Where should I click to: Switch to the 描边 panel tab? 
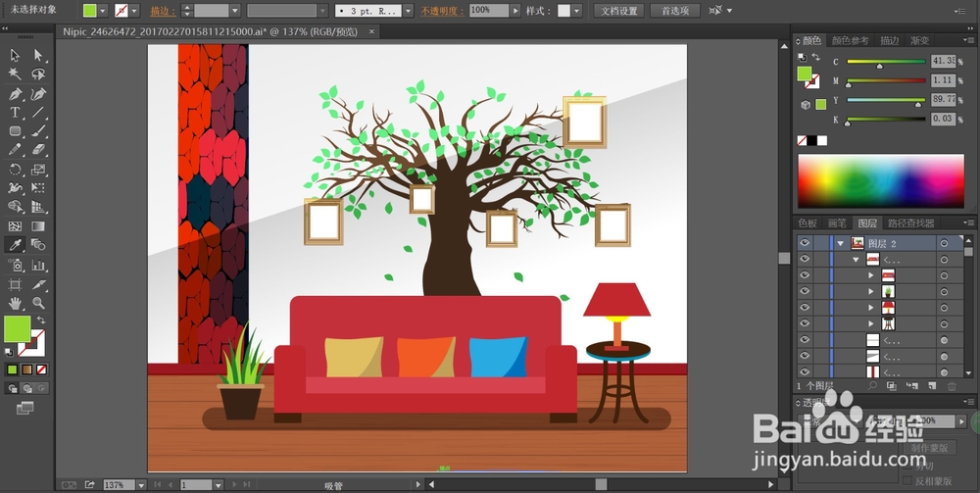point(890,40)
